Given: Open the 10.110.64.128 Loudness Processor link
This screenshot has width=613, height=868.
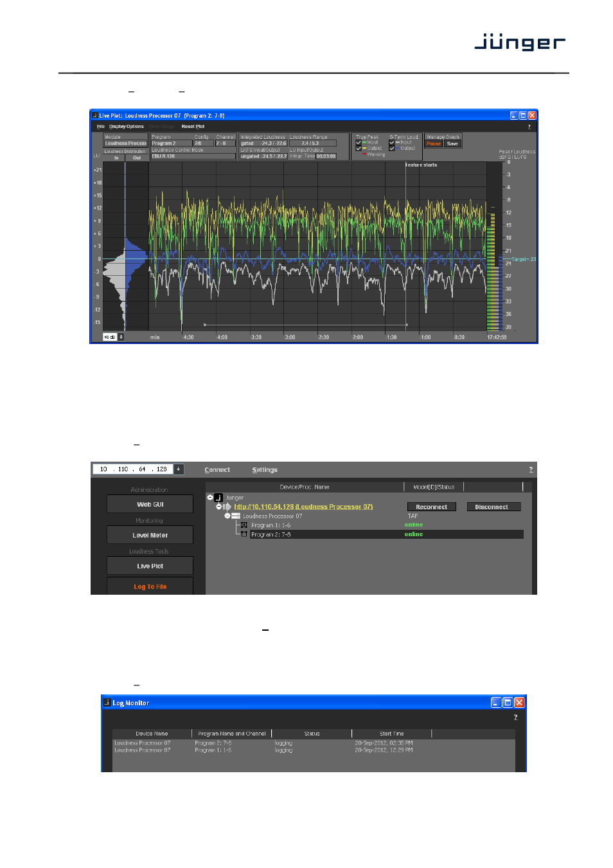Looking at the screenshot, I should 303,507.
